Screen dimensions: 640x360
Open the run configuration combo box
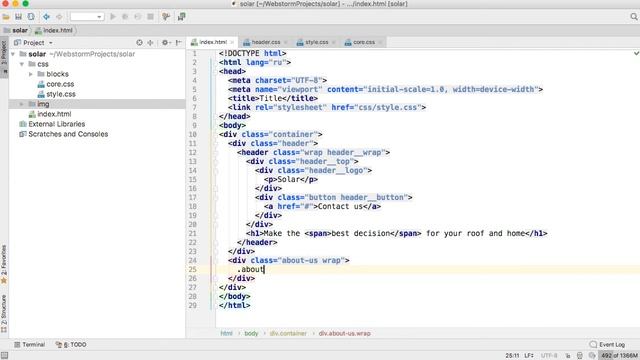[87, 17]
